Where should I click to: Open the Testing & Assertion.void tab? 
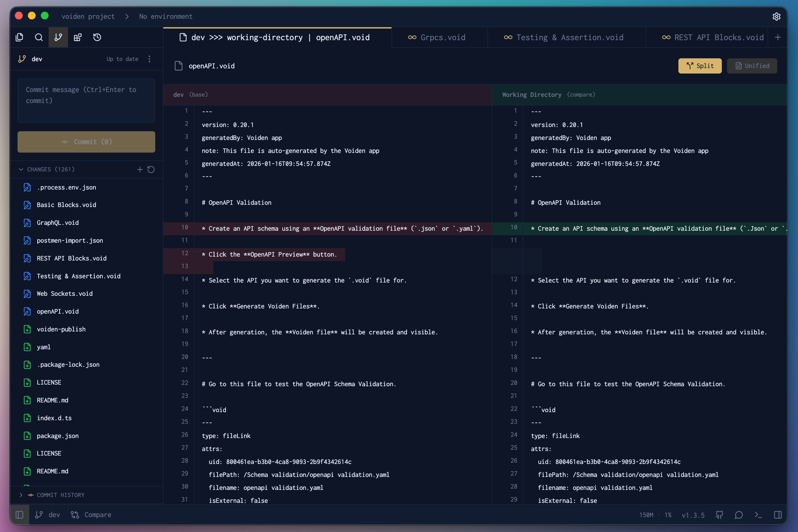563,37
